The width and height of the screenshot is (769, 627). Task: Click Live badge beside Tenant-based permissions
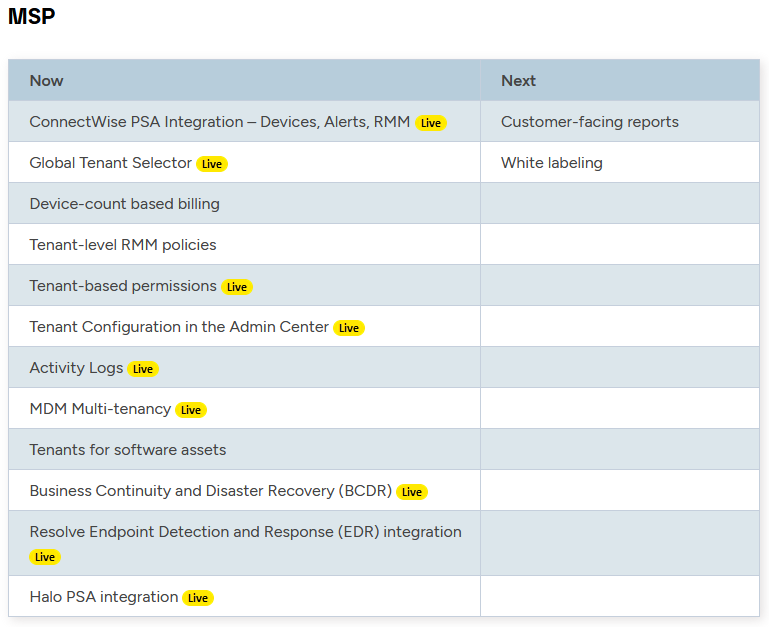[x=237, y=287]
